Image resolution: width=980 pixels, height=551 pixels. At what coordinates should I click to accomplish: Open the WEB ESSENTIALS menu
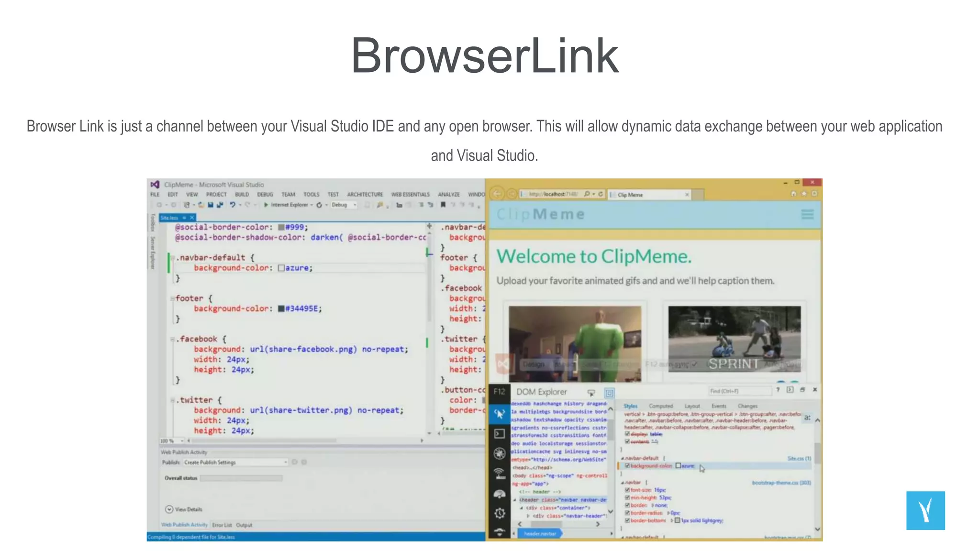[x=410, y=195]
